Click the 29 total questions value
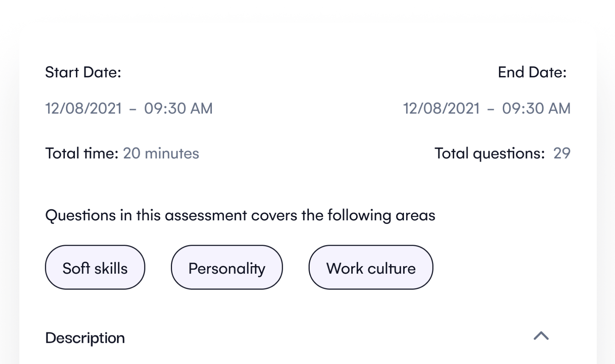Screen dimensions: 615x364 (x=562, y=153)
